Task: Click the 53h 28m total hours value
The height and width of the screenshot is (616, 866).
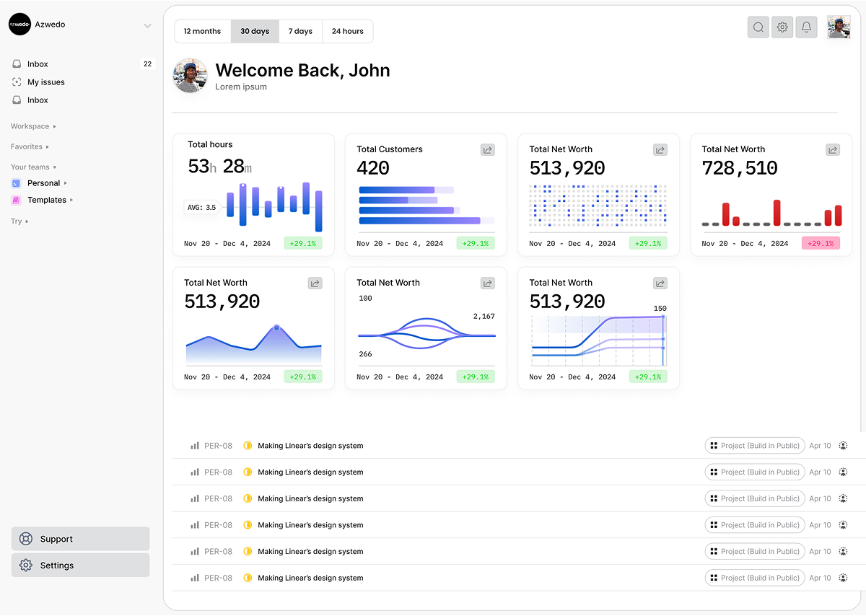Action: coord(220,167)
